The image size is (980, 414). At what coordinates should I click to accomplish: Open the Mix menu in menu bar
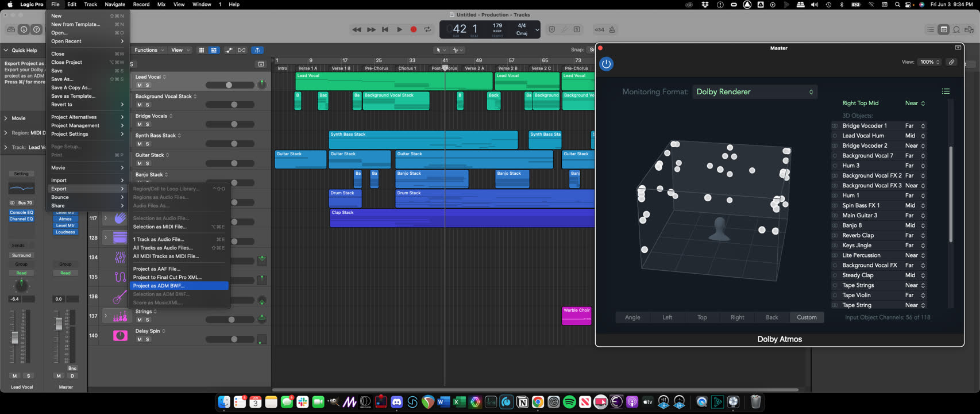click(x=161, y=4)
